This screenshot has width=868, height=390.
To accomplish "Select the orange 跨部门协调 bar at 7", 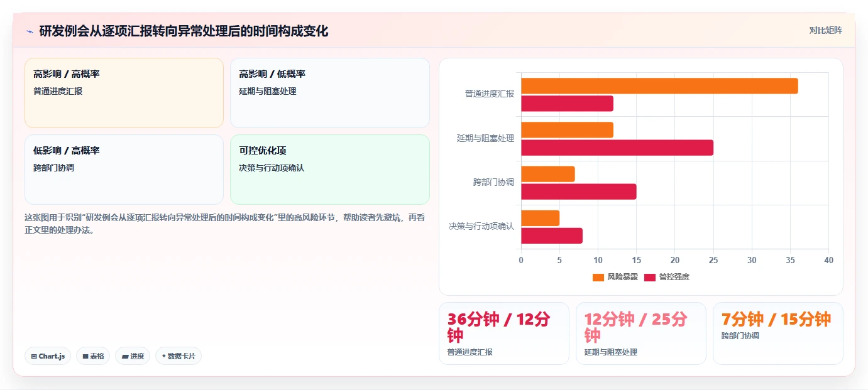I will (x=548, y=174).
